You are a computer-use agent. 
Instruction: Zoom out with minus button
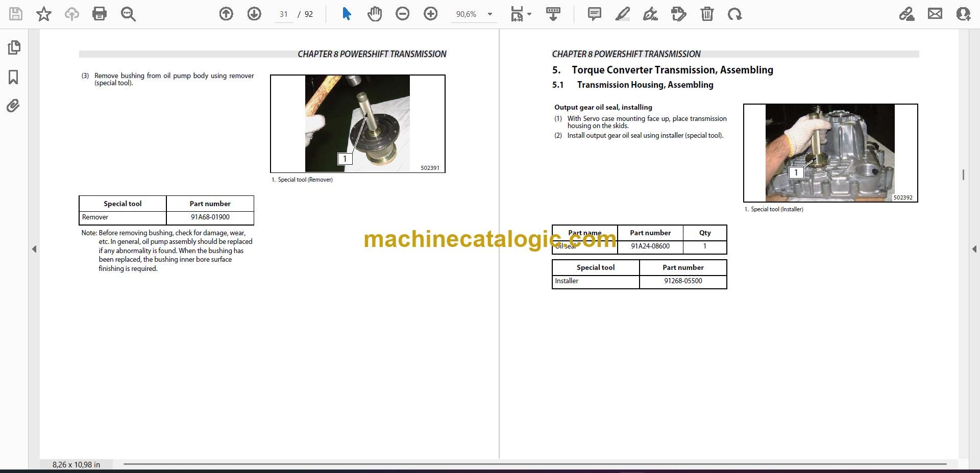pos(403,14)
